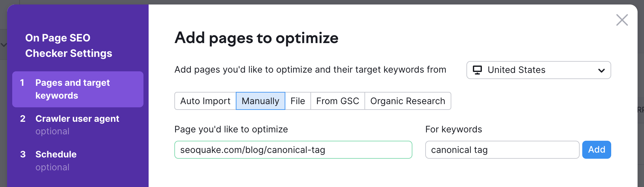The image size is (644, 187).
Task: Go to the Crawler user agent step
Action: [77, 119]
